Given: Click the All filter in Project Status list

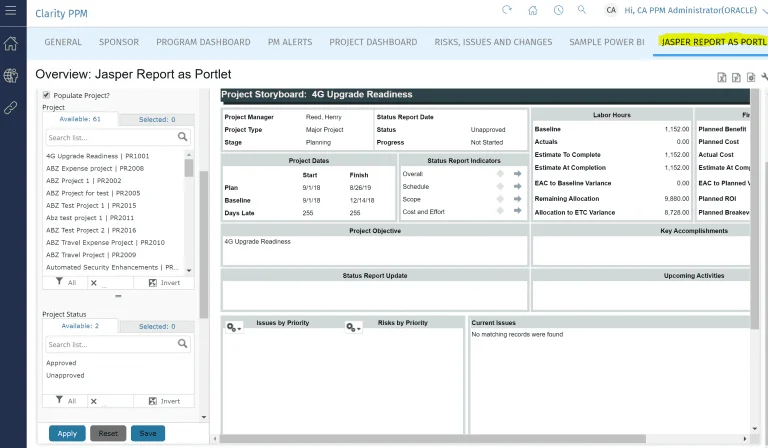Looking at the screenshot, I should point(66,401).
